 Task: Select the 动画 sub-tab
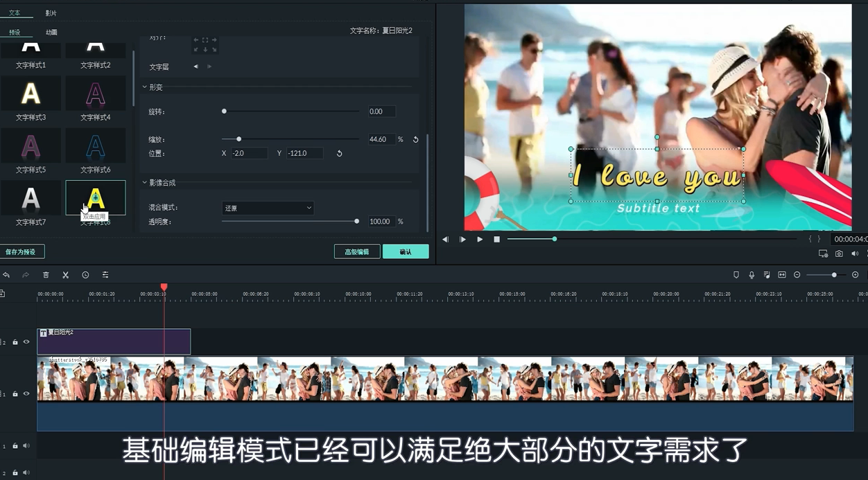[x=51, y=32]
